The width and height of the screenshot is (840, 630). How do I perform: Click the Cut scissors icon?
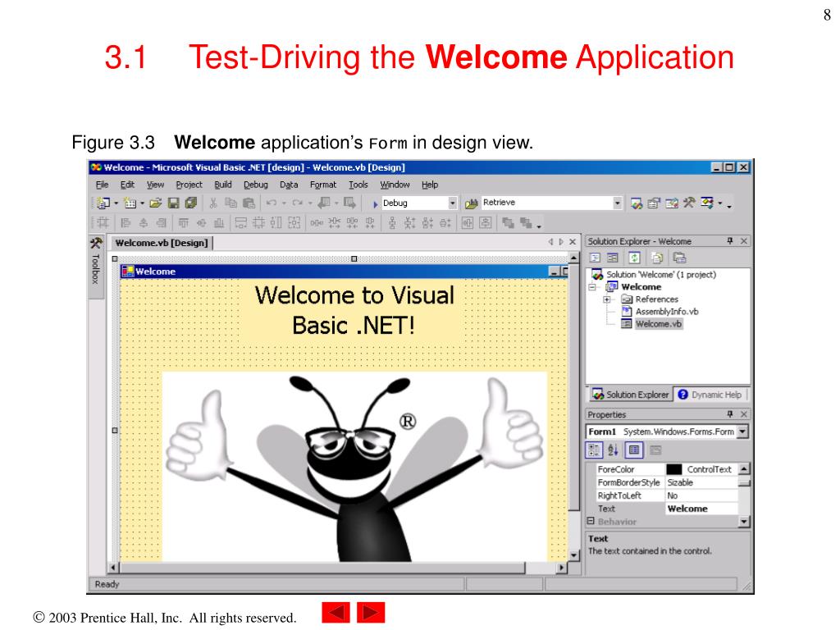pos(213,203)
